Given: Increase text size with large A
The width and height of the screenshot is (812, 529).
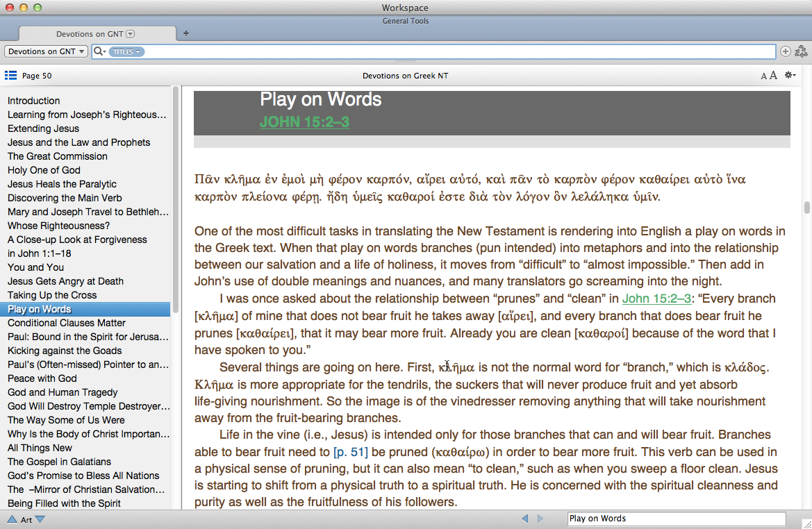Looking at the screenshot, I should 773,76.
